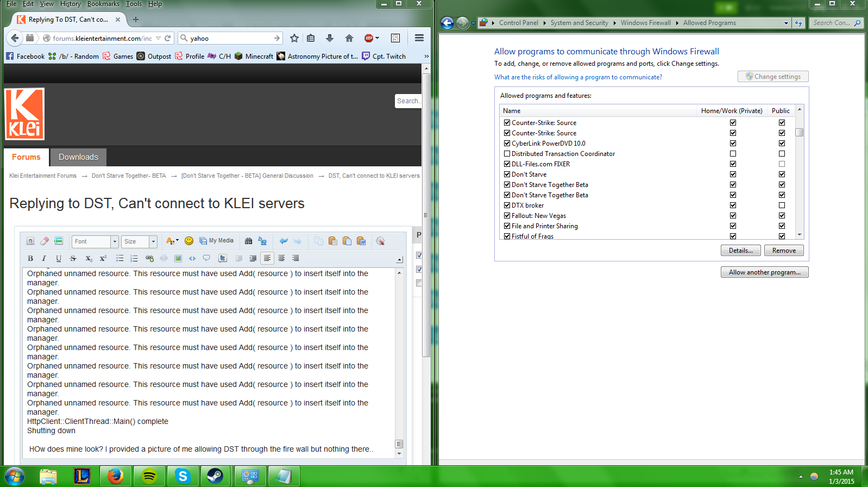Center-align the text
Image resolution: width=868 pixels, height=487 pixels.
point(281,258)
